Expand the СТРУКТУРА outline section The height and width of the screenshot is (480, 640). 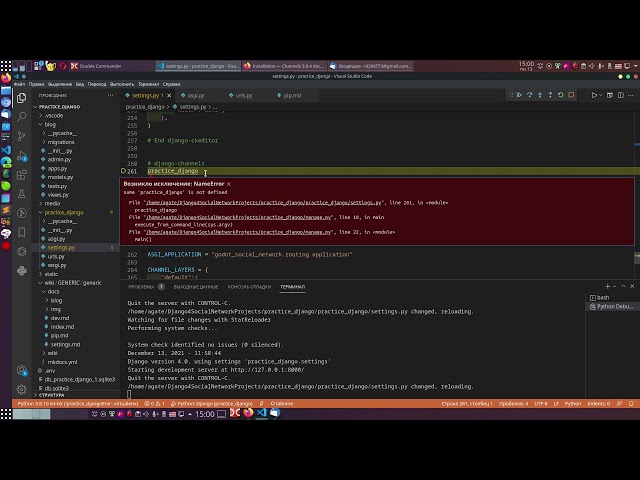click(51, 395)
